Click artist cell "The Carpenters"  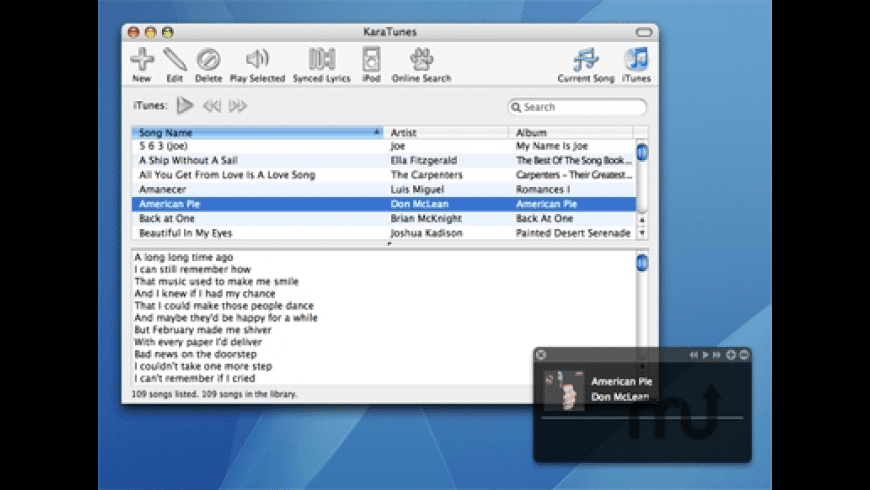(426, 175)
